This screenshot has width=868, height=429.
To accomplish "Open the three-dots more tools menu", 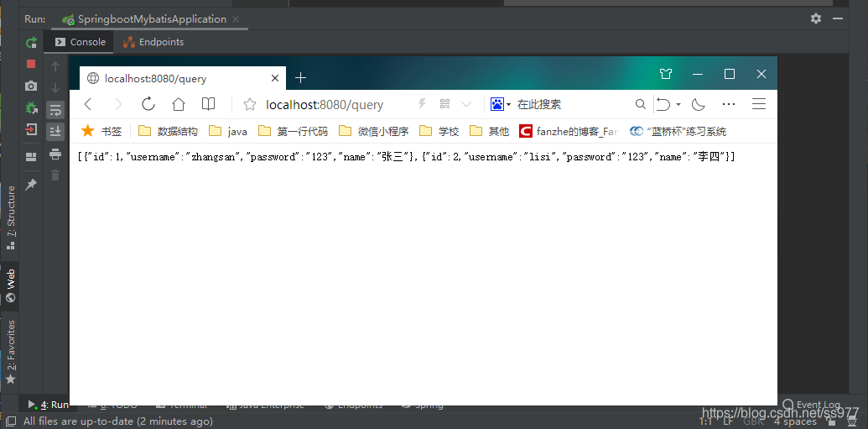I will pos(729,104).
